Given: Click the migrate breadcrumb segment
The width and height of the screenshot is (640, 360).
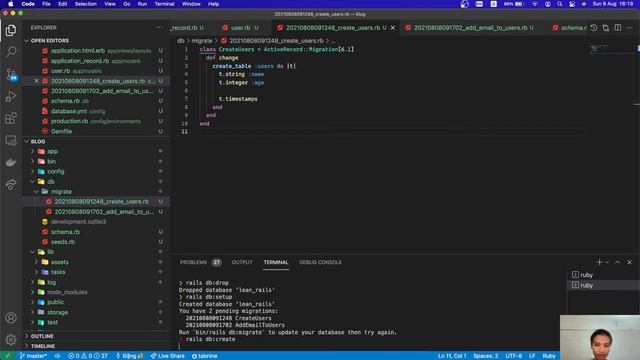Looking at the screenshot, I should 202,41.
